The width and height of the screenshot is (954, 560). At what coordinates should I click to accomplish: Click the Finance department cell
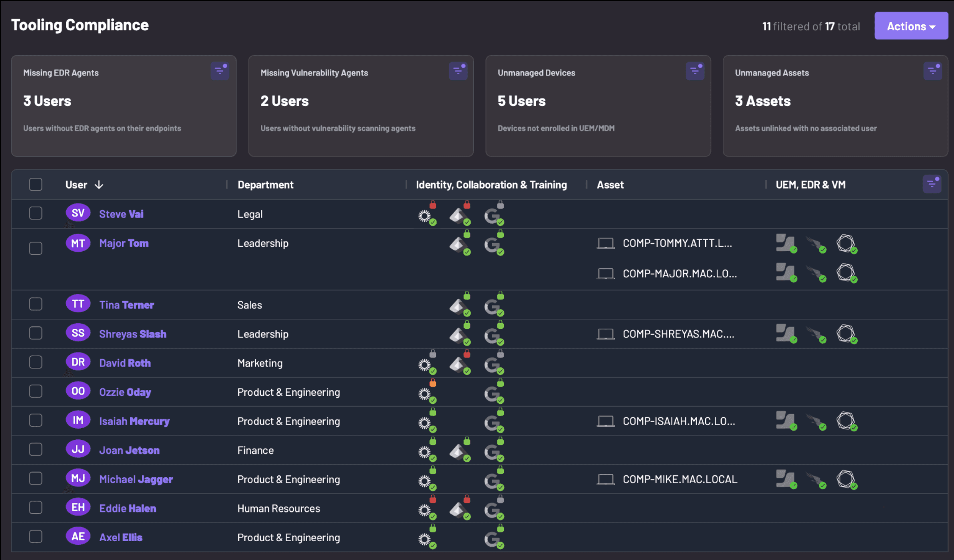[x=255, y=451]
